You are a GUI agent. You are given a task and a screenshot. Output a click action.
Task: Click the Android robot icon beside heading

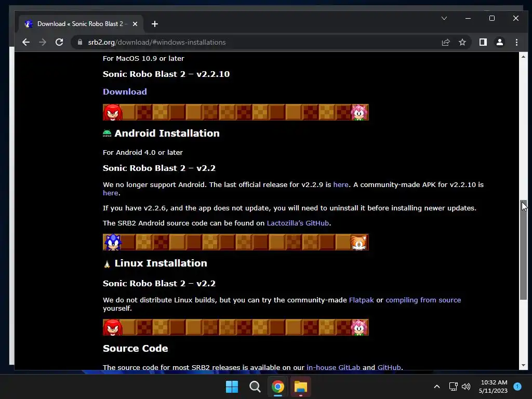tap(107, 134)
